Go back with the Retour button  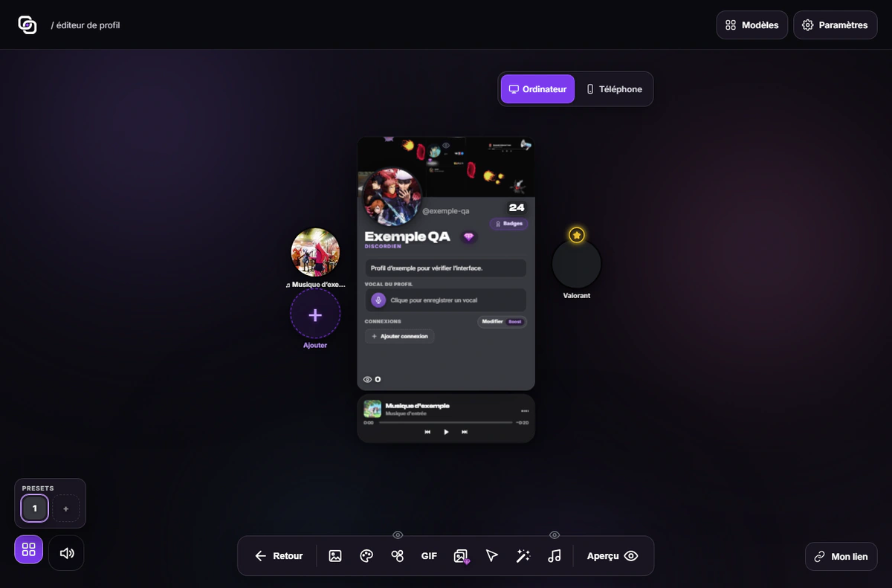[279, 556]
